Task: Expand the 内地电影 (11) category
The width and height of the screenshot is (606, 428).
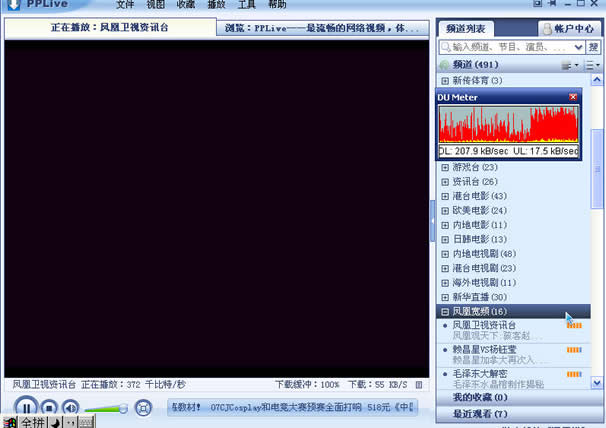Action: 445,225
